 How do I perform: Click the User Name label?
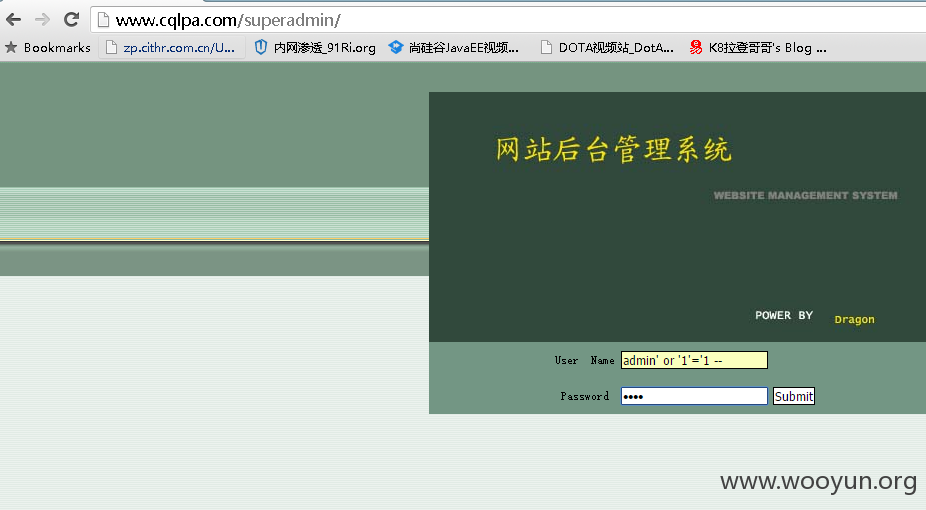tap(585, 360)
